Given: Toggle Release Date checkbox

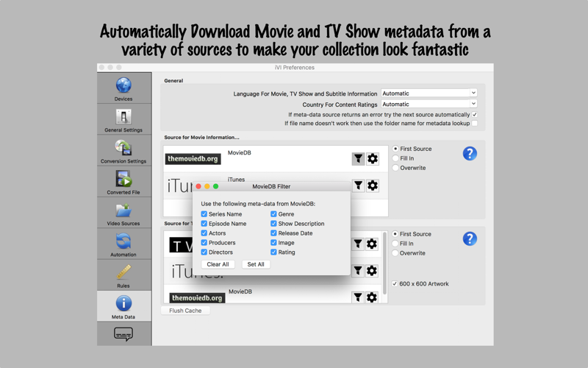Looking at the screenshot, I should (x=273, y=233).
